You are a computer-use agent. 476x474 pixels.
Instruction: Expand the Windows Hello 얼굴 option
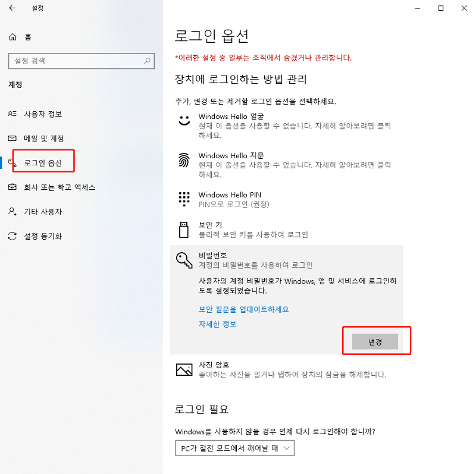click(x=287, y=125)
